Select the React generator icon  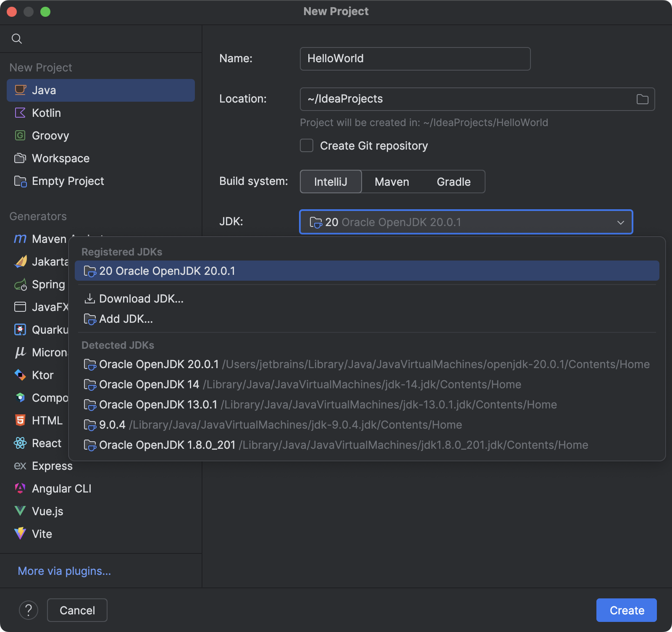tap(20, 443)
